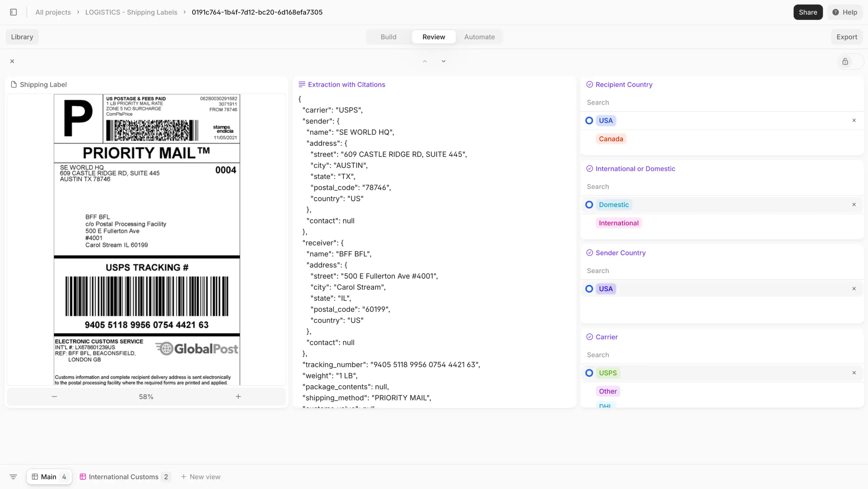868x489 pixels.
Task: Close the record view with X
Action: tap(12, 61)
